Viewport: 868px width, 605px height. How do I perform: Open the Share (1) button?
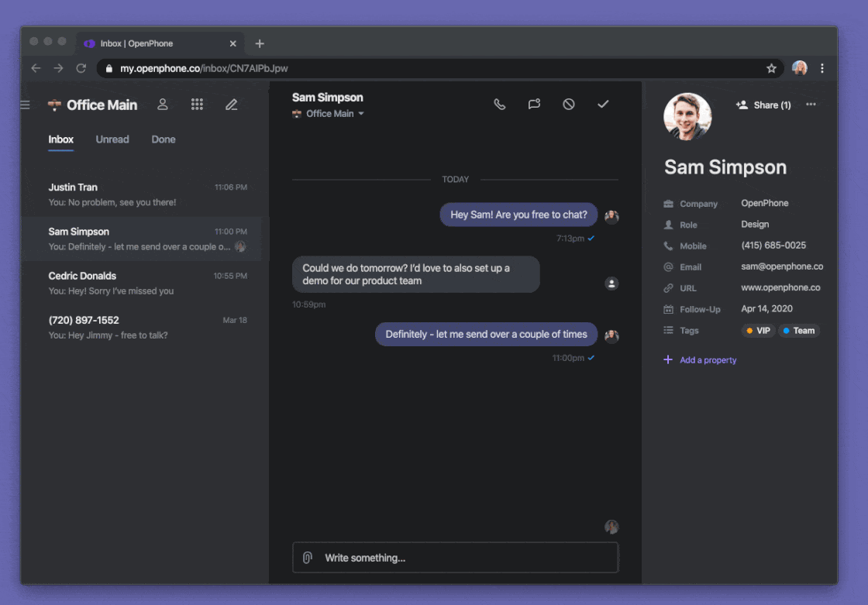point(763,104)
